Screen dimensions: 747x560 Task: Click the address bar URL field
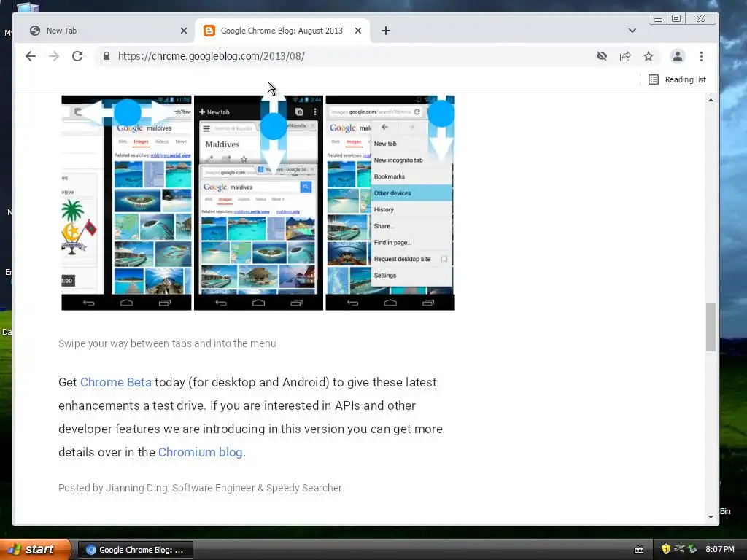(x=343, y=56)
